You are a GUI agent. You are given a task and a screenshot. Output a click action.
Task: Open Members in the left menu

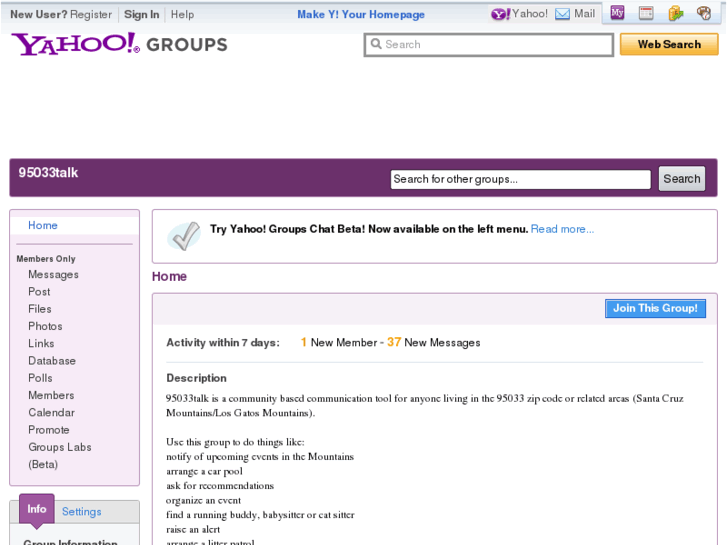point(51,395)
